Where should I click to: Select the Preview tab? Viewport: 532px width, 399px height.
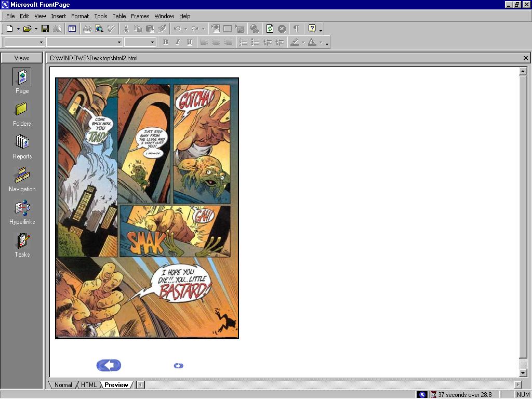[x=116, y=385]
